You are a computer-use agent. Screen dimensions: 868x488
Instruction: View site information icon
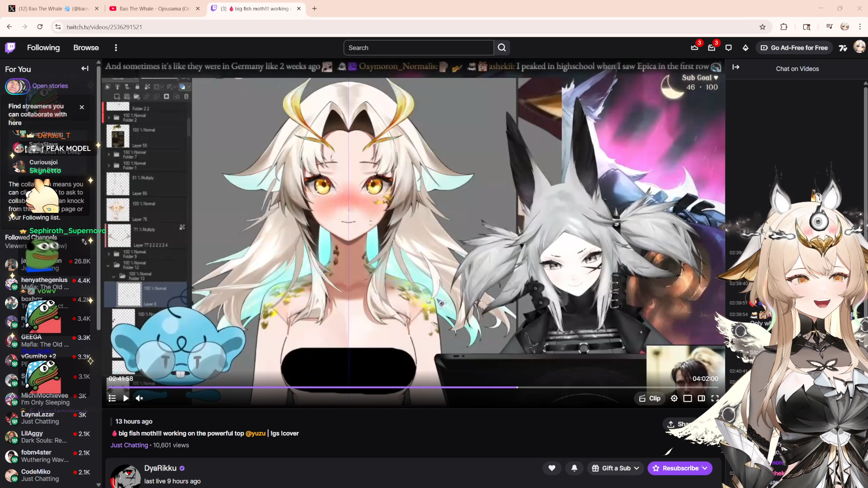pyautogui.click(x=58, y=27)
